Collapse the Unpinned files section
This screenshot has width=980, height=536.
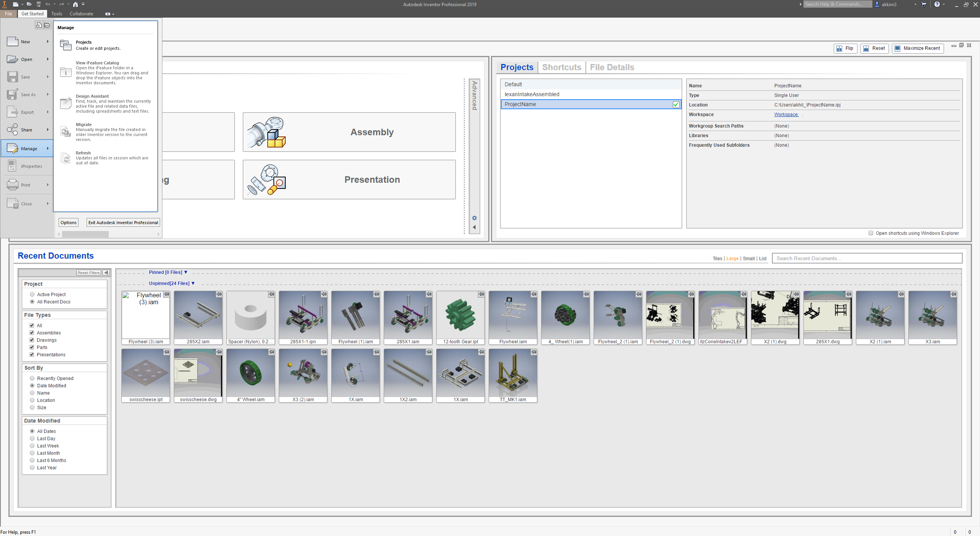(x=193, y=284)
